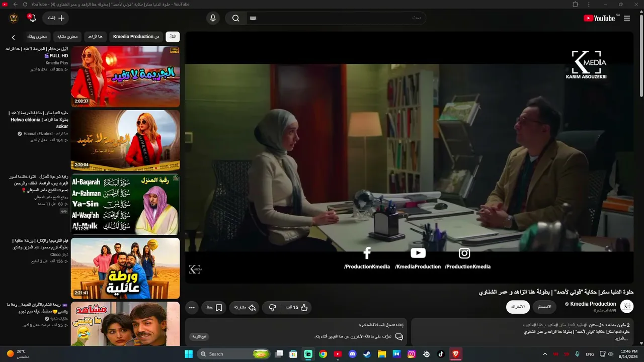Expand the description with 'المزيد'
644x362 pixels.
tap(623, 338)
